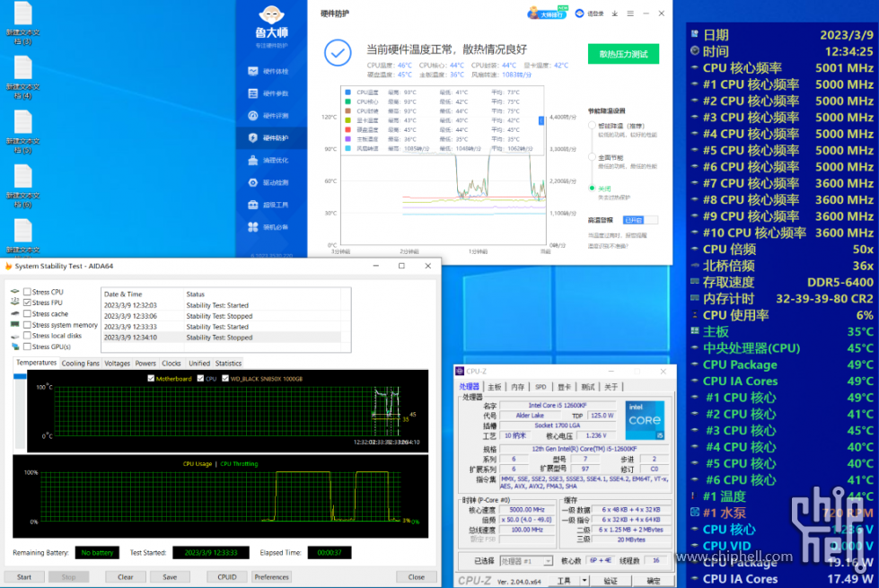Viewport: 879px width, 588px height.
Task: Click the Stress system memory RAM icon
Action: [15, 325]
